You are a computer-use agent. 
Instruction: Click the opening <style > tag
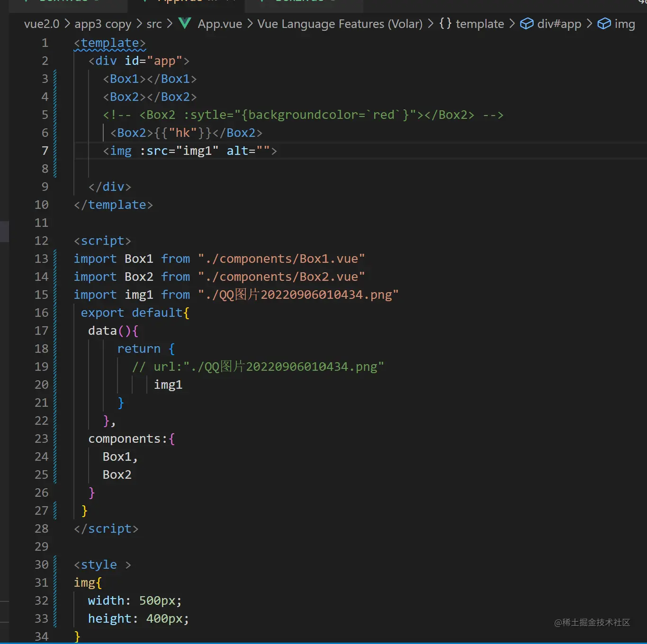pos(102,565)
